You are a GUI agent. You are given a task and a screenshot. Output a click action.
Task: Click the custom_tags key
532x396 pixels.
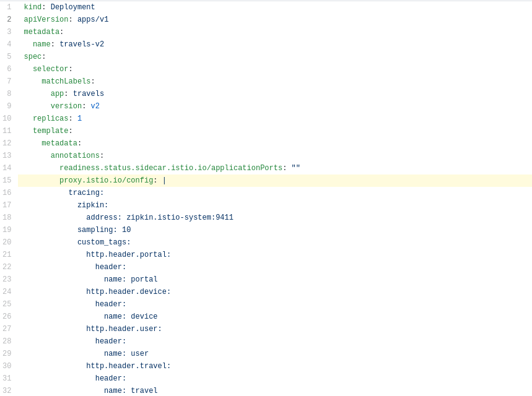(x=104, y=242)
